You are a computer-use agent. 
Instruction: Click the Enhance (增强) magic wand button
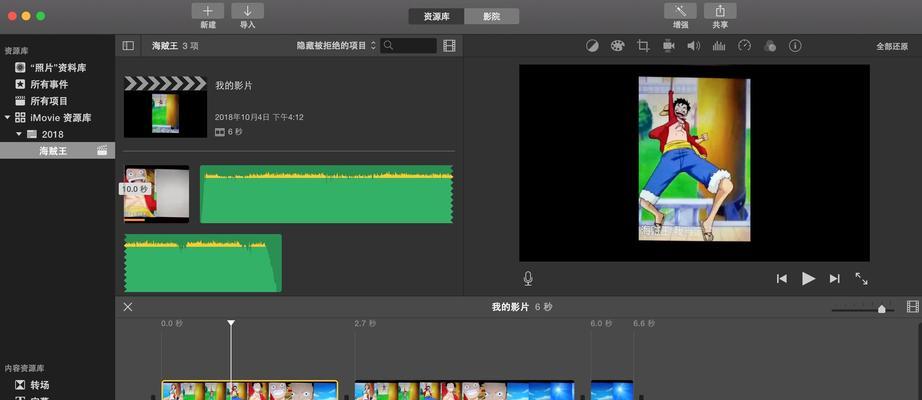[x=680, y=11]
